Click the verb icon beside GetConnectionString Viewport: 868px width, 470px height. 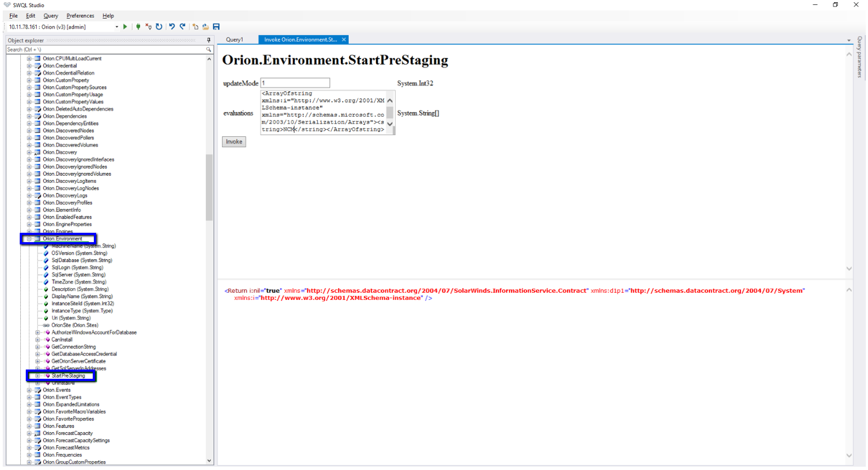tap(48, 347)
